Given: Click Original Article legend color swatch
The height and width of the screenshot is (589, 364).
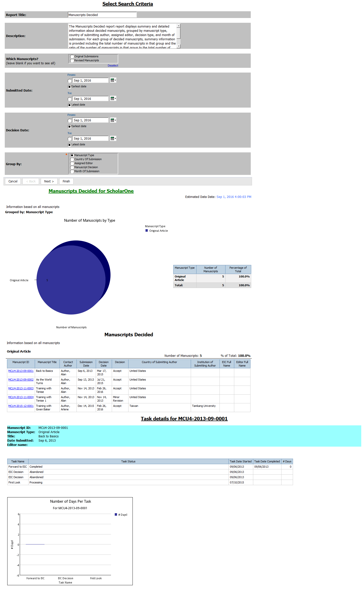Looking at the screenshot, I should (147, 231).
